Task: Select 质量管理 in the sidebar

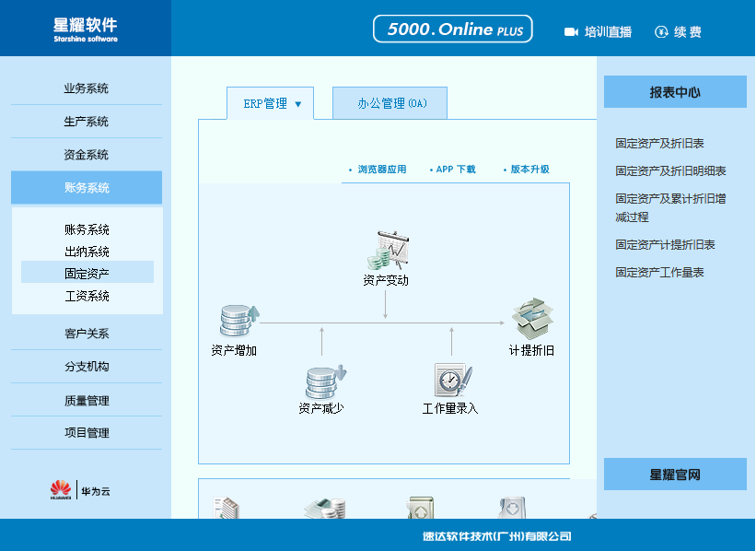Action: tap(87, 401)
